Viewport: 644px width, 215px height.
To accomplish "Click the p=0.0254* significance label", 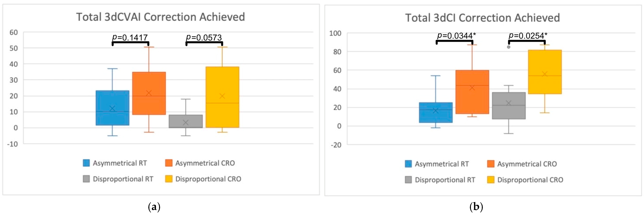I will pos(528,35).
